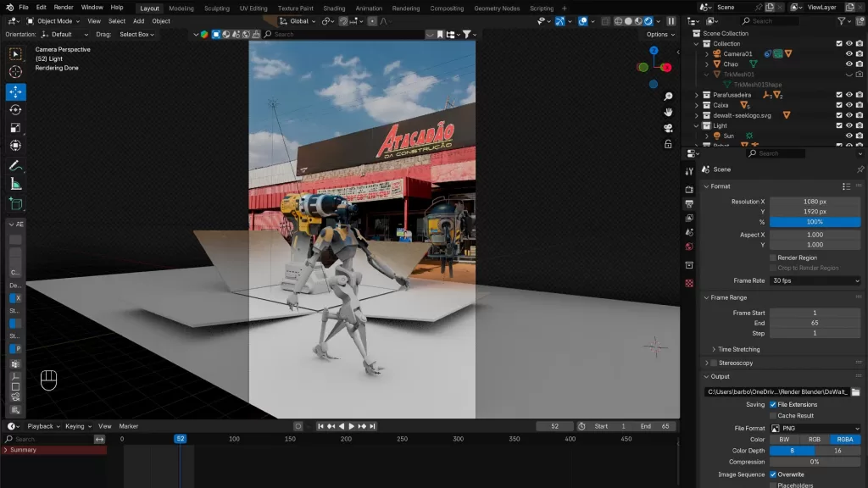This screenshot has width=868, height=488.
Task: Switch to rendered viewport shading
Action: pos(648,21)
